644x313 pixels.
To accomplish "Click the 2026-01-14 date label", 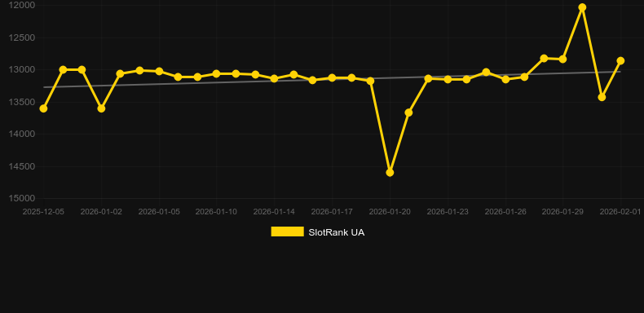I will click(274, 212).
